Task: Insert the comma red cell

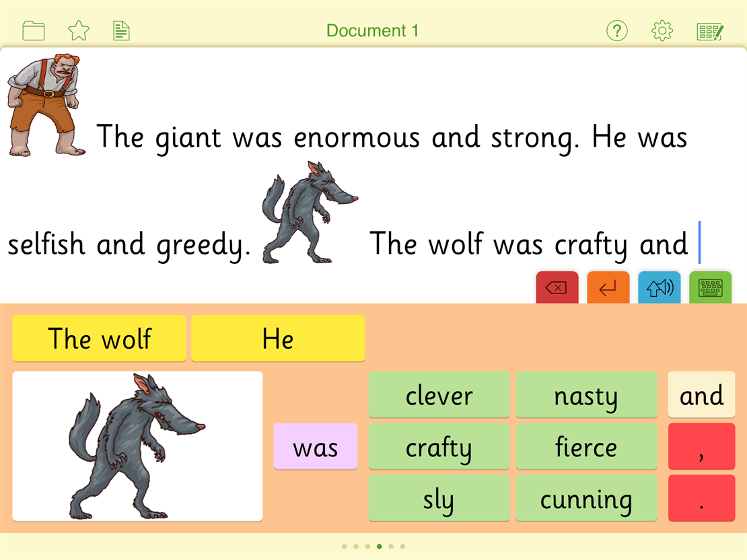Action: point(701,446)
